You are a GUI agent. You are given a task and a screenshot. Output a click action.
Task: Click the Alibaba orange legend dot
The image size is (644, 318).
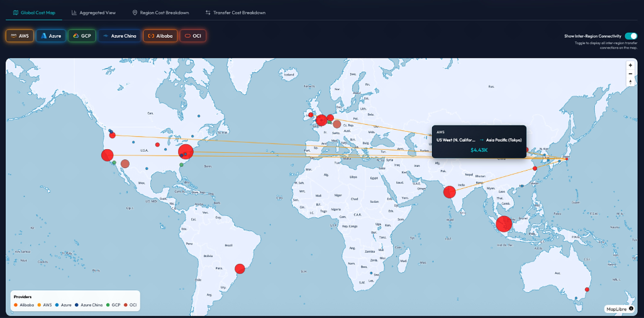coord(15,305)
